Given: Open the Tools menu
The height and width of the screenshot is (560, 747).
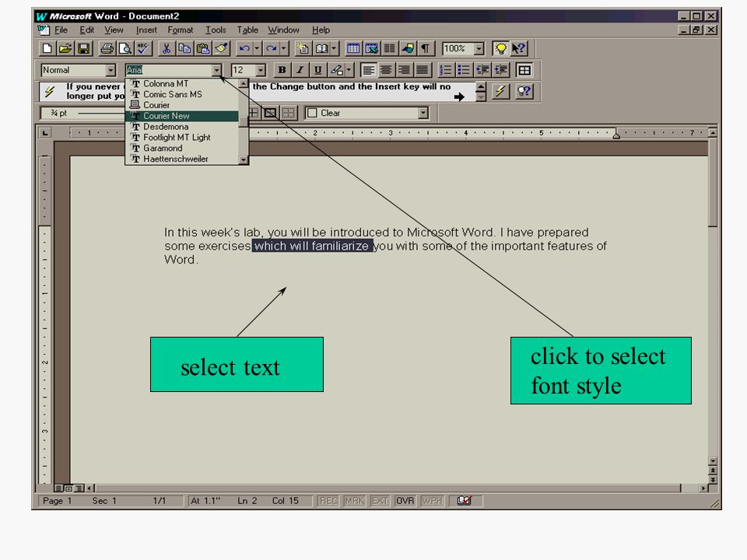Looking at the screenshot, I should 216,30.
